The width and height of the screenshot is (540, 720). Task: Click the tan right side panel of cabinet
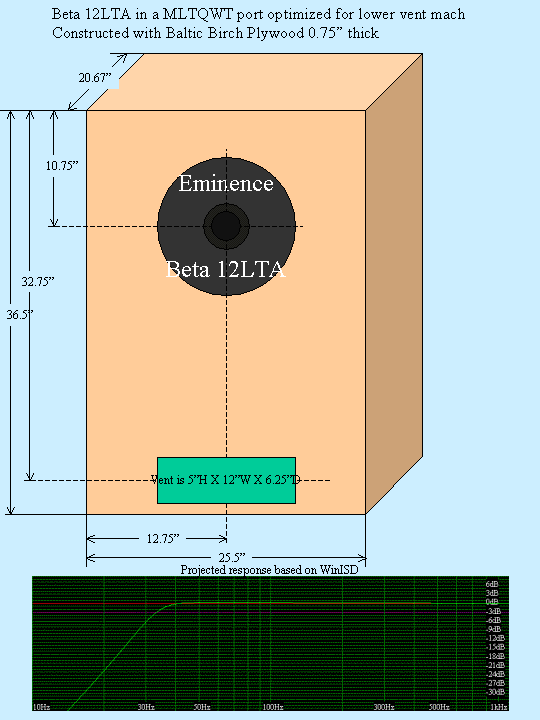click(x=394, y=282)
